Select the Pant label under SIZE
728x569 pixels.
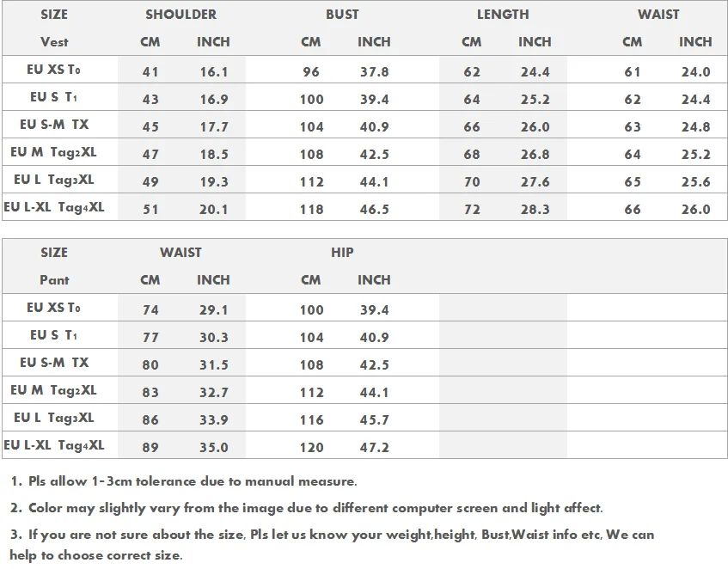pyautogui.click(x=54, y=280)
